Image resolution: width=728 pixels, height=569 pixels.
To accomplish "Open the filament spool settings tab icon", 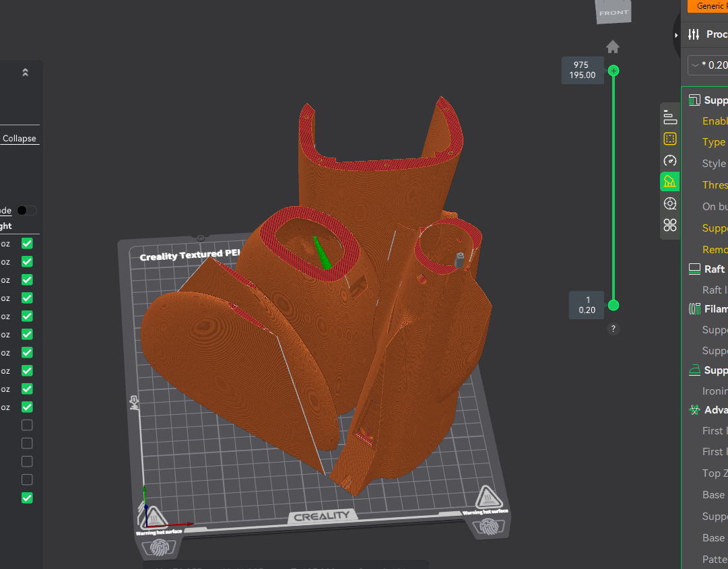I will (670, 203).
